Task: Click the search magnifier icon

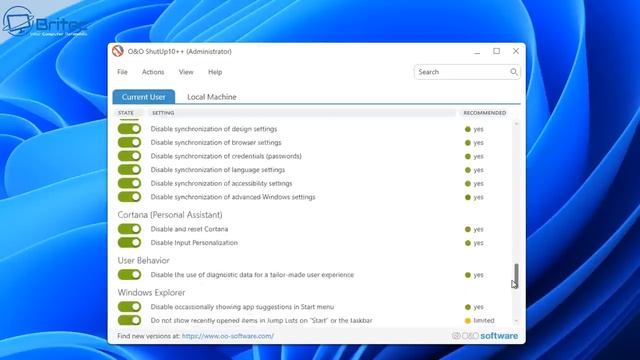Action: 513,72
